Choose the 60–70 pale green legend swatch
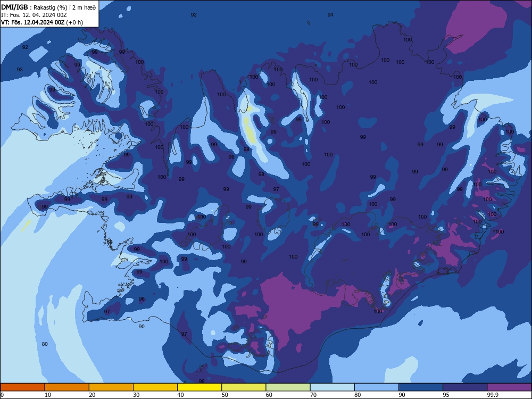Viewport: 532px width, 399px height. (x=288, y=387)
